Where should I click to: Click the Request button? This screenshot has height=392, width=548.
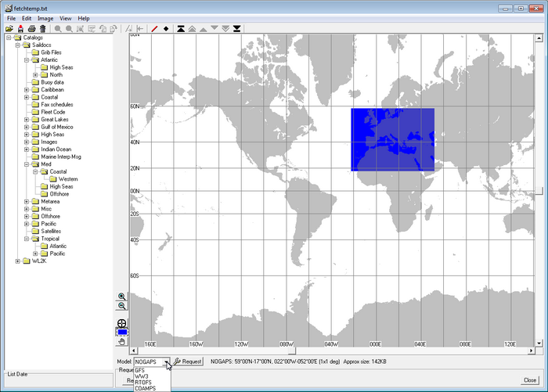188,361
